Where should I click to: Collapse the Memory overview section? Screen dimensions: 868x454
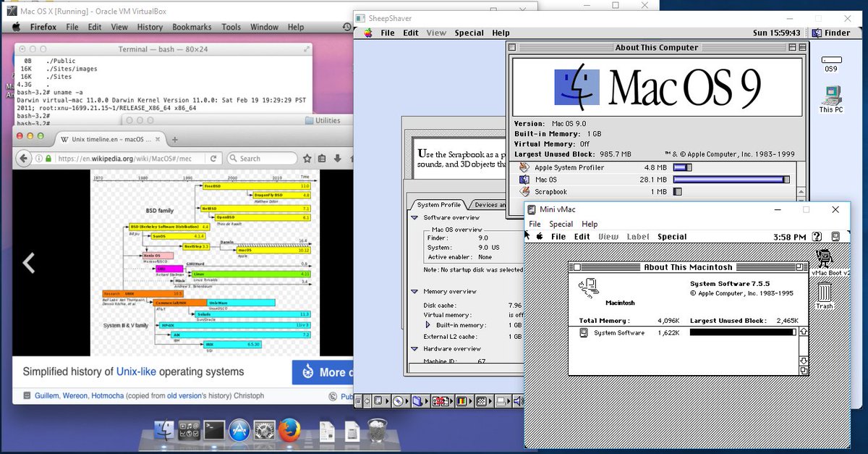pos(414,291)
